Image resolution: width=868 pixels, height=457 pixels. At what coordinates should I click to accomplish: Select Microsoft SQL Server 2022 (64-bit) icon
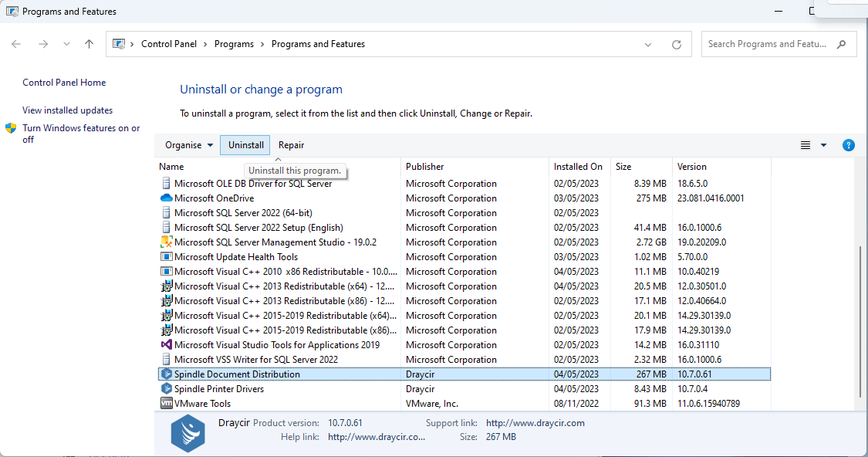[x=166, y=213]
